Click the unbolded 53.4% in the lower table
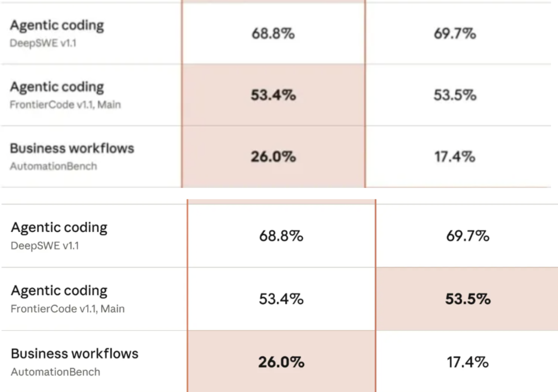This screenshot has width=558, height=392. (281, 299)
